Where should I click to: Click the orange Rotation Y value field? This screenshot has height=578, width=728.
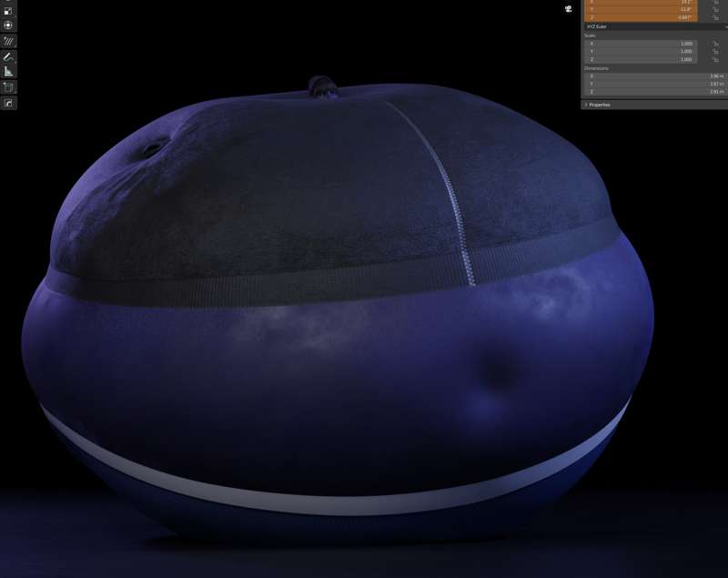(641, 9)
